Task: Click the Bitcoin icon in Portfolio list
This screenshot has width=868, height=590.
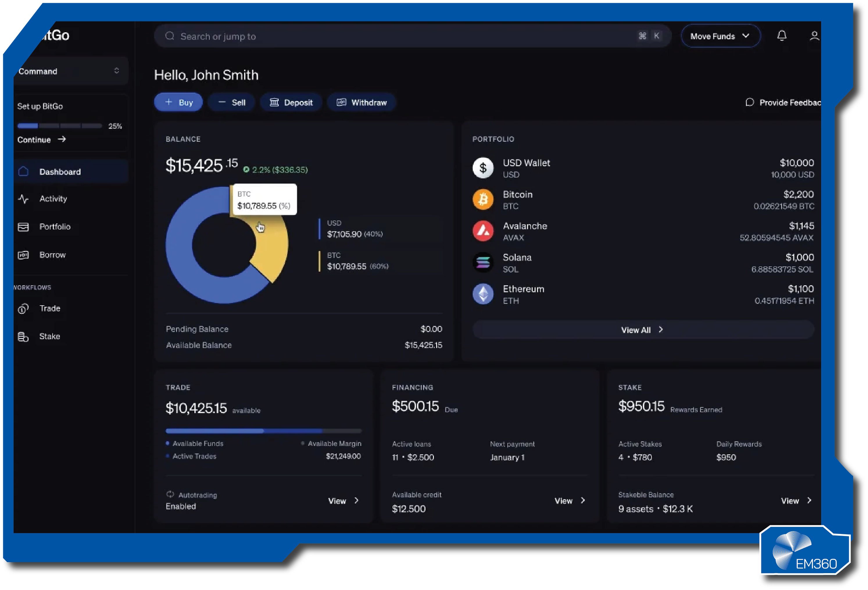Action: click(x=483, y=199)
